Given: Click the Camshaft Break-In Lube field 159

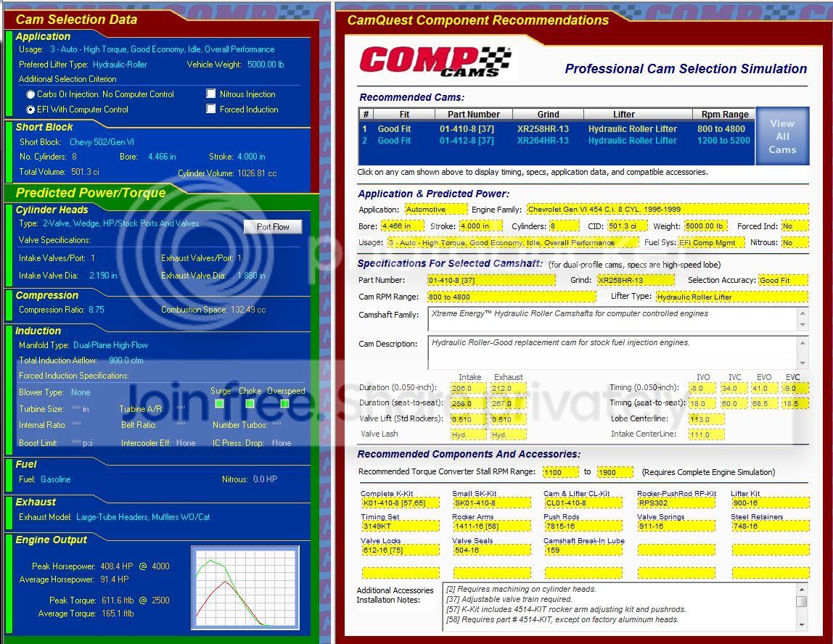Looking at the screenshot, I should point(583,550).
